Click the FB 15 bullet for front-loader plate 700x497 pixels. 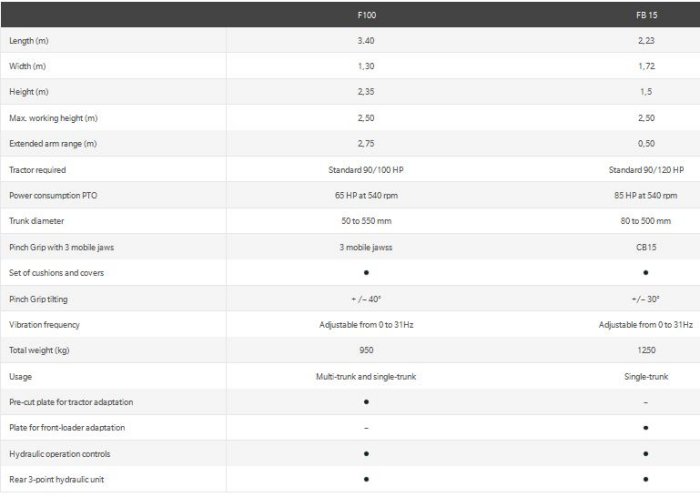point(646,428)
